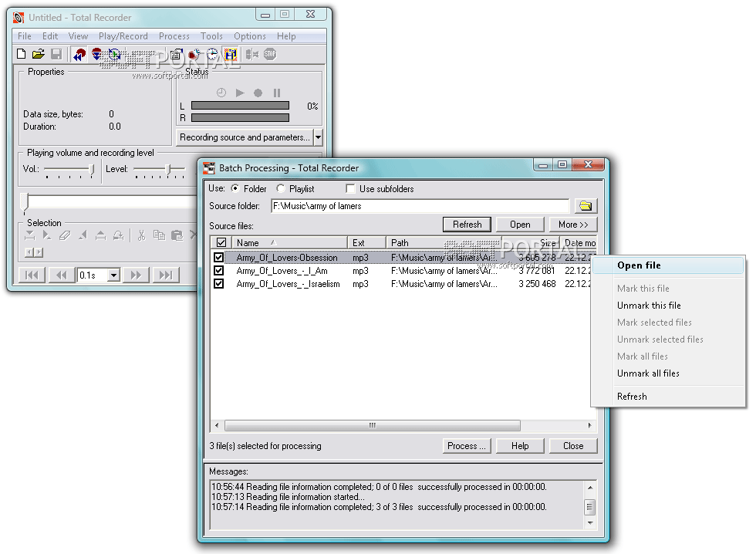The height and width of the screenshot is (554, 756).
Task: Click the Refresh button above file list
Action: (x=467, y=225)
